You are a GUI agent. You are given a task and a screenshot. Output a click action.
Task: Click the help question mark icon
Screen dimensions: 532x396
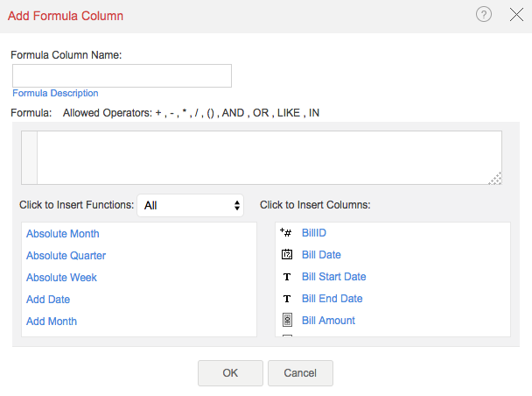pyautogui.click(x=484, y=15)
